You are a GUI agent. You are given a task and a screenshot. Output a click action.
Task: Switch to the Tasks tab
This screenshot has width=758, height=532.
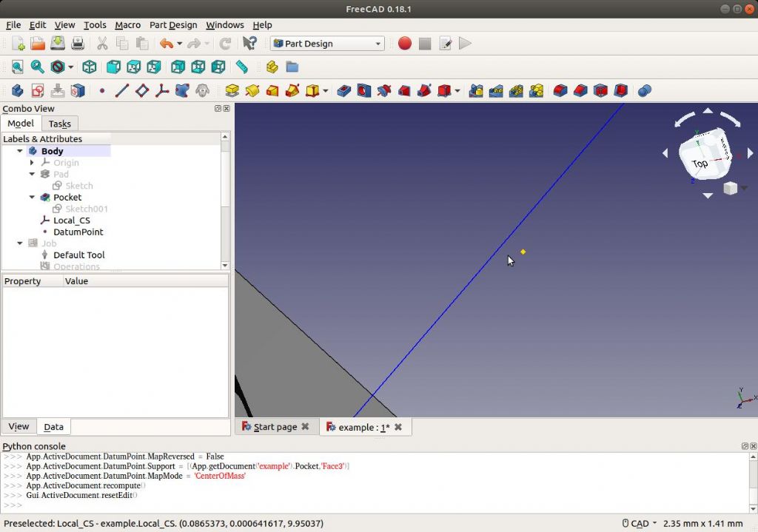pos(60,124)
